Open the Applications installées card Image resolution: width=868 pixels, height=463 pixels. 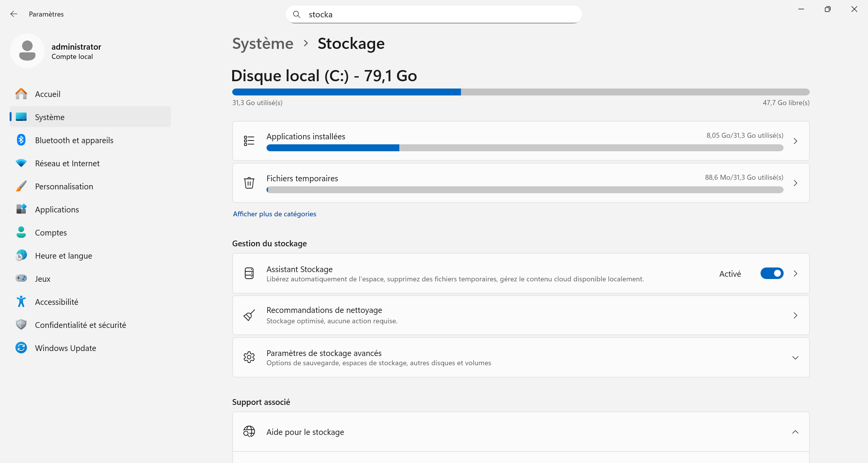(521, 141)
